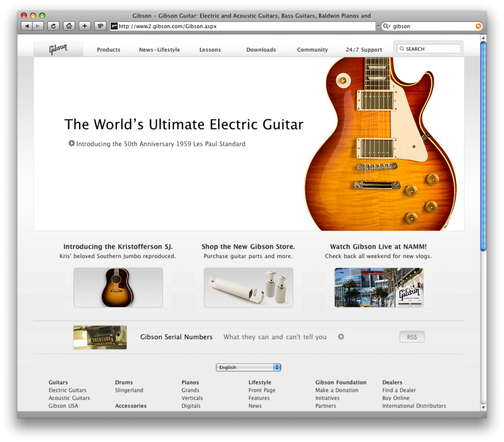504x442 pixels.
Task: Open the 1P toolbar button
Action: click(100, 26)
